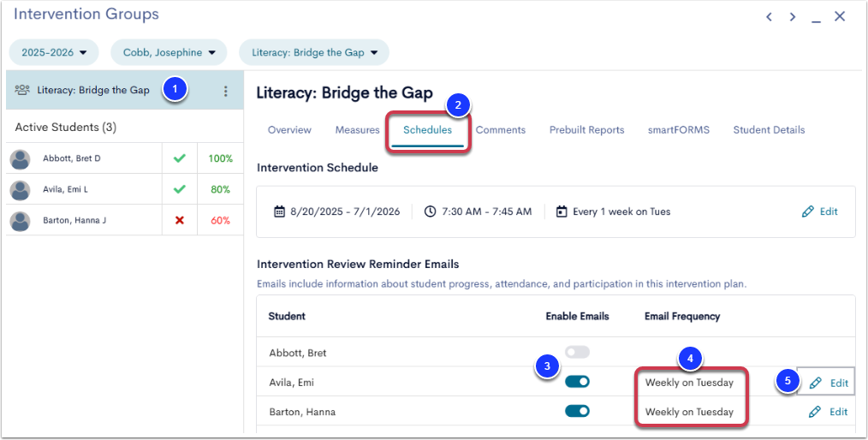The width and height of the screenshot is (868, 440).
Task: Edit email frequency for Avila, Emi
Action: pyautogui.click(x=828, y=383)
